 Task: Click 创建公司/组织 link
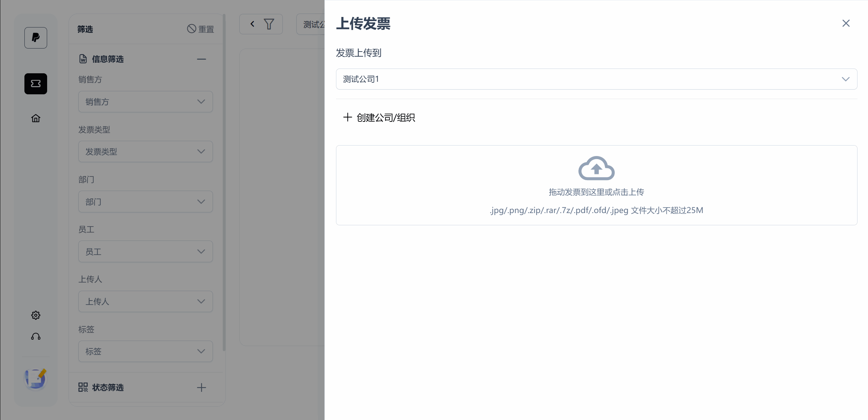click(x=379, y=118)
